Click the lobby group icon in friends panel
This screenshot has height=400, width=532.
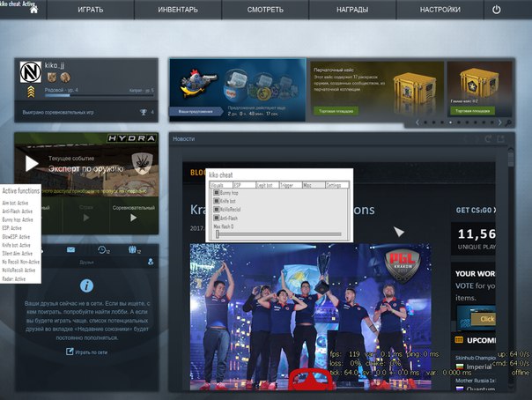pos(134,251)
